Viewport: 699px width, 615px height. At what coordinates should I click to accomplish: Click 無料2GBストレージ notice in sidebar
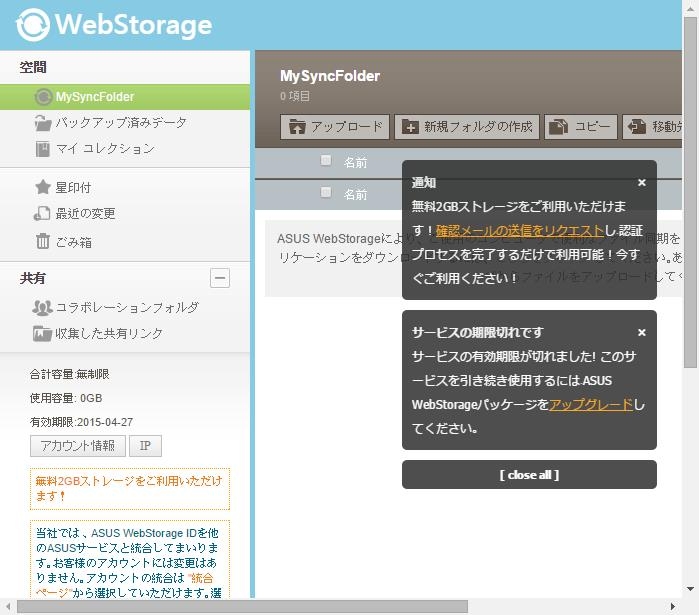coord(130,488)
